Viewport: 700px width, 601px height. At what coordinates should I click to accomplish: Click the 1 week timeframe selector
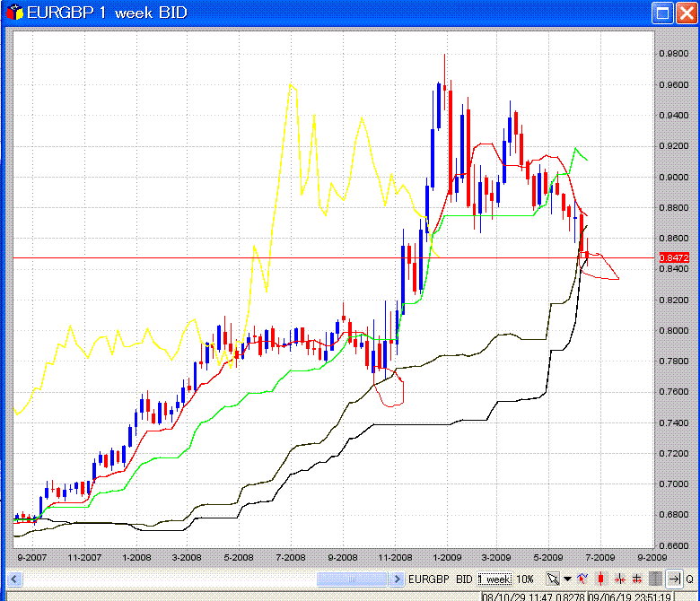pos(494,579)
